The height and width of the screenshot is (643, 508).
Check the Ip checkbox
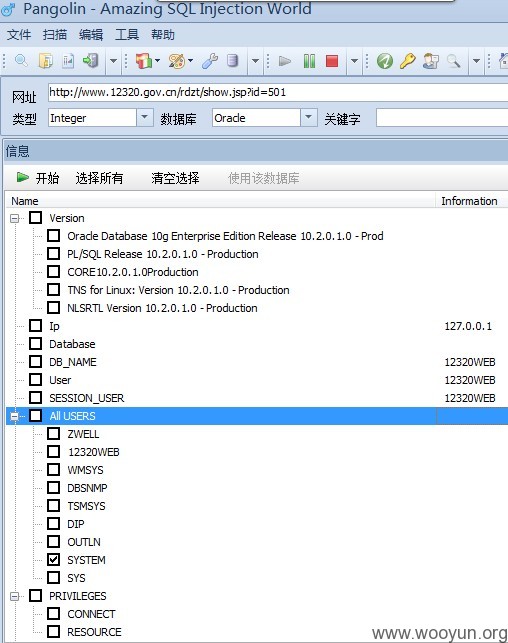coord(36,326)
